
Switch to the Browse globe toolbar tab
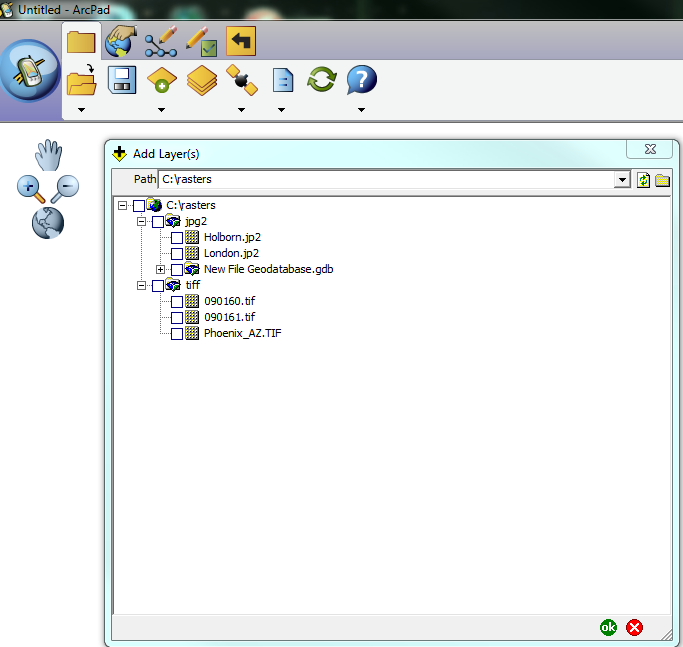[120, 41]
